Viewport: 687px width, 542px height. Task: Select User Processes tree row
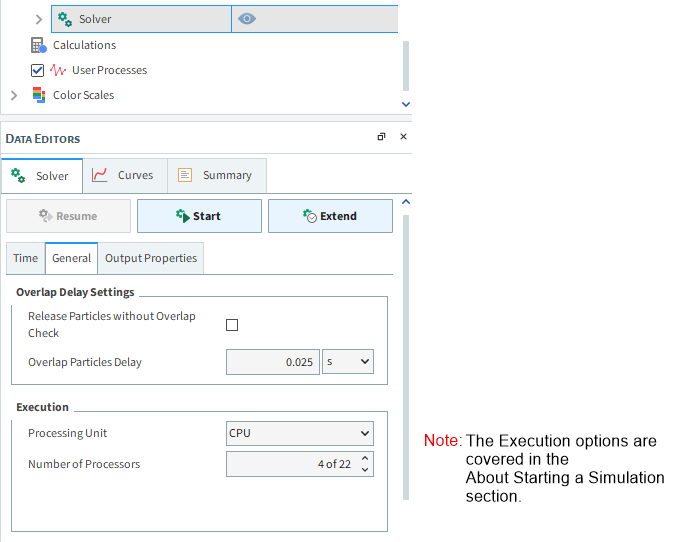[x=110, y=70]
